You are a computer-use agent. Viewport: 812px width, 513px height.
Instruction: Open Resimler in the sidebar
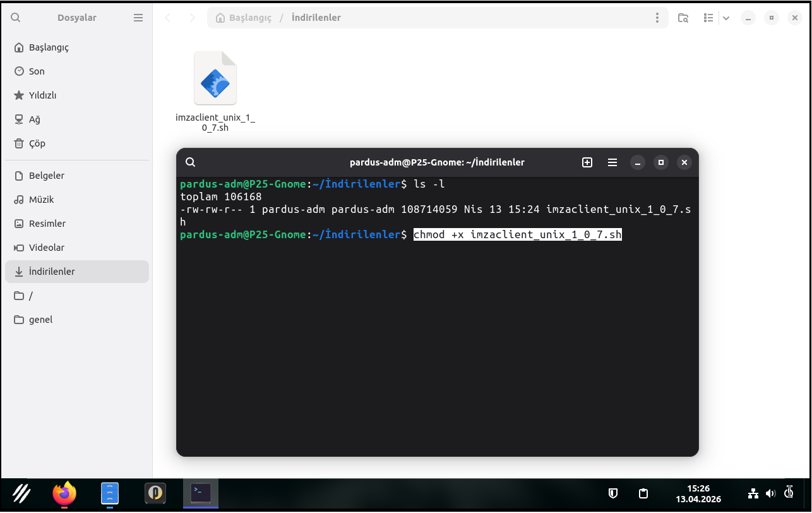coord(77,224)
